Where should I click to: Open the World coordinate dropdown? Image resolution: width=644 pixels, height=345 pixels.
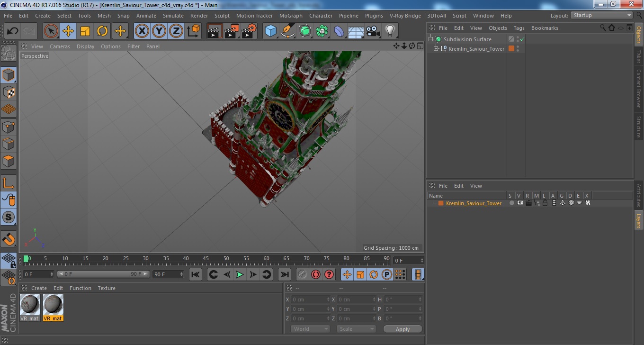click(x=310, y=329)
